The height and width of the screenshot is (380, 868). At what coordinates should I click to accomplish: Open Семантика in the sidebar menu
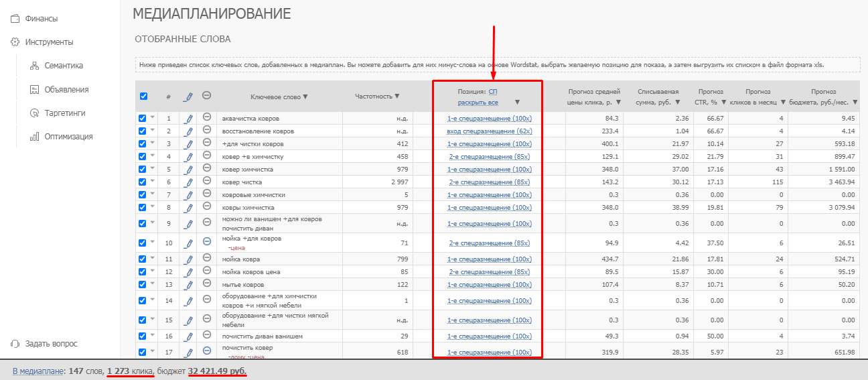(63, 66)
